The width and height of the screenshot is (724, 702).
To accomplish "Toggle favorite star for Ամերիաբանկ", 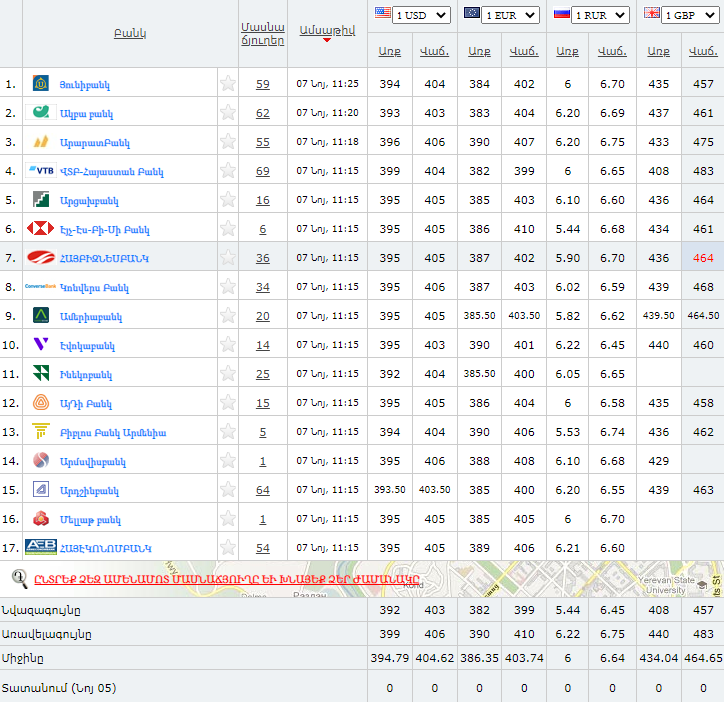I will click(x=228, y=315).
